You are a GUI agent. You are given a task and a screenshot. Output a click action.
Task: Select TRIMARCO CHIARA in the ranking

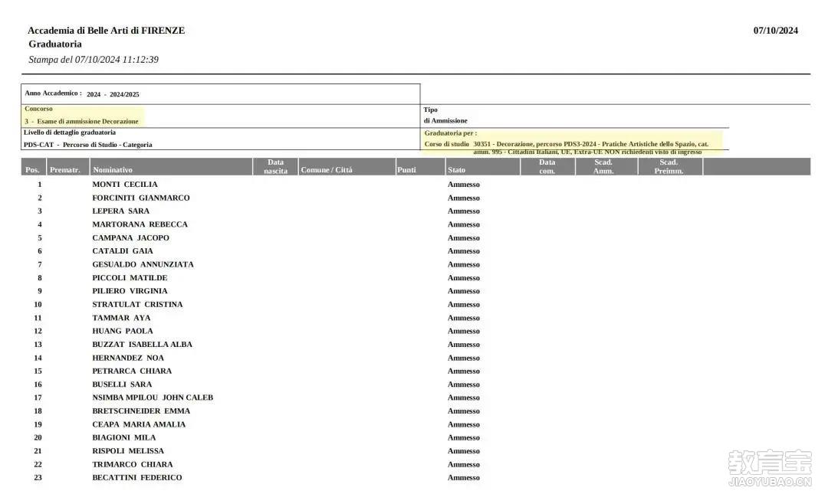click(x=132, y=464)
